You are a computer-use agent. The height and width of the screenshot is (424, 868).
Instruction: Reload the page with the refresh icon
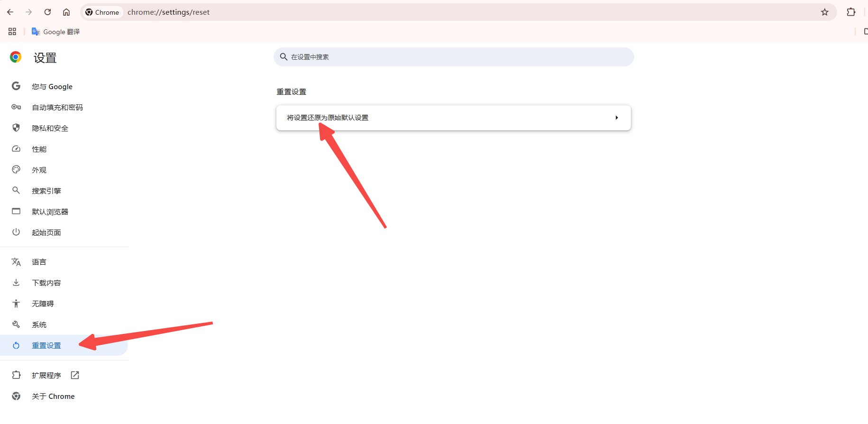pos(47,12)
